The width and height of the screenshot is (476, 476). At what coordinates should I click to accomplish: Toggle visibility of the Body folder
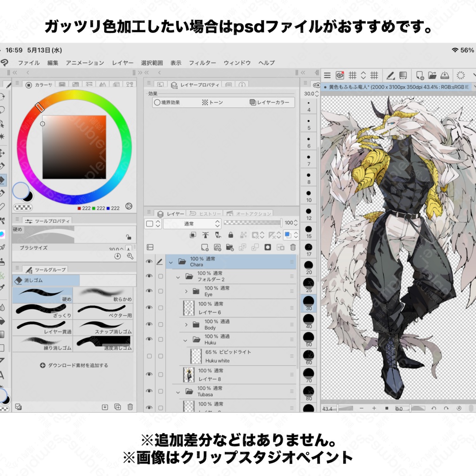[x=149, y=324]
